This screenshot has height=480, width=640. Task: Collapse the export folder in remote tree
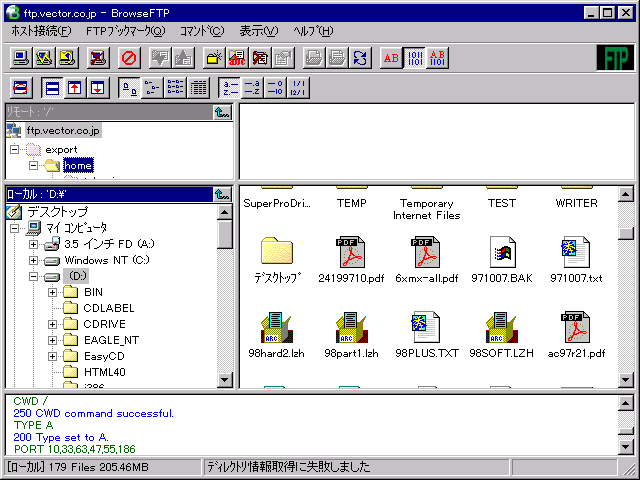pos(14,149)
